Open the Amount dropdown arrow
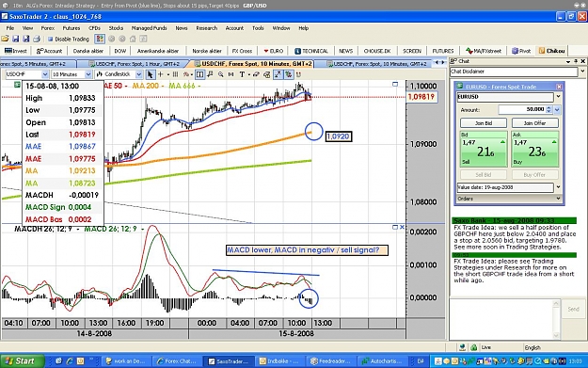Image resolution: width=588 pixels, height=368 pixels. click(557, 109)
